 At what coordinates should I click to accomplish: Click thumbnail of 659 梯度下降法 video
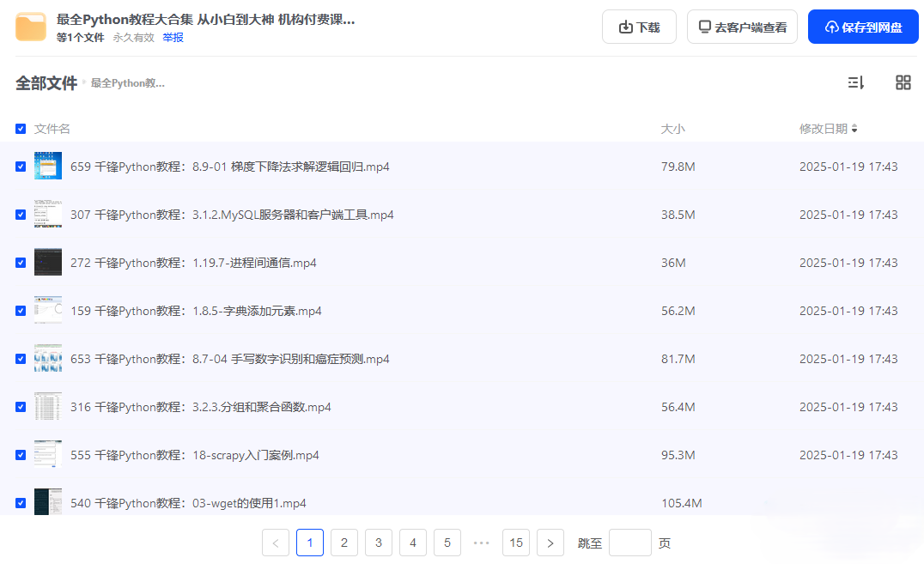(48, 167)
